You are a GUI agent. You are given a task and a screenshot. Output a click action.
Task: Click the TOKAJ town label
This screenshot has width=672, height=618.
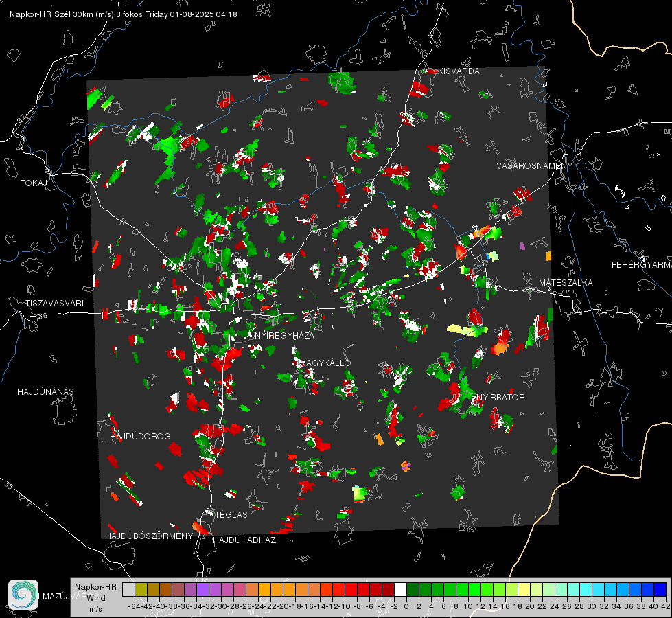click(34, 183)
